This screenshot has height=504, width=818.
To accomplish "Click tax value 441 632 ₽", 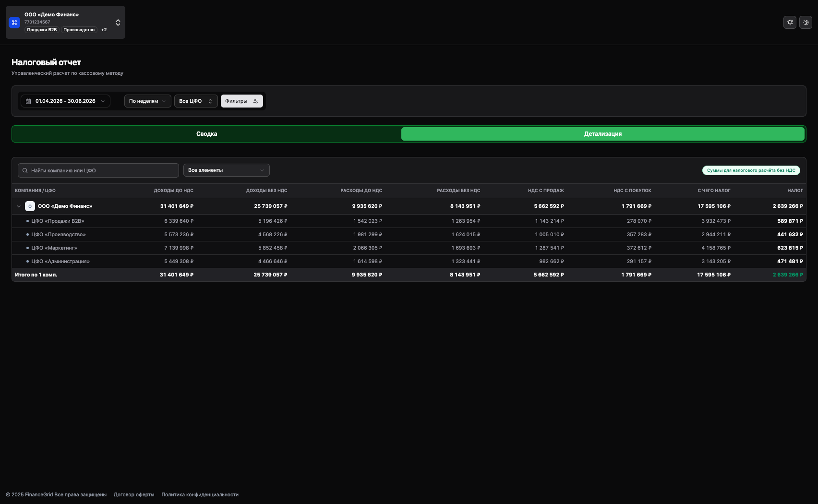I will point(790,235).
